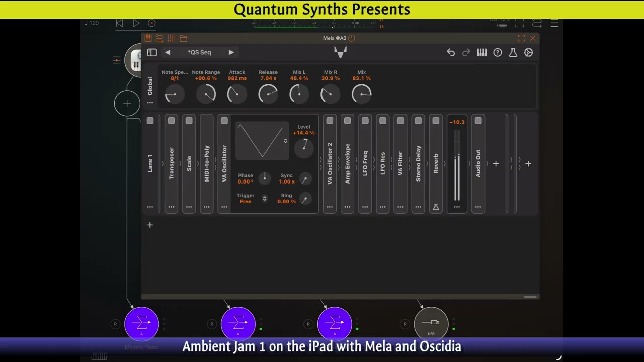Toggle the VA Oscillator 2 checkbox
Viewport: 644px width, 362px height.
pos(330,121)
